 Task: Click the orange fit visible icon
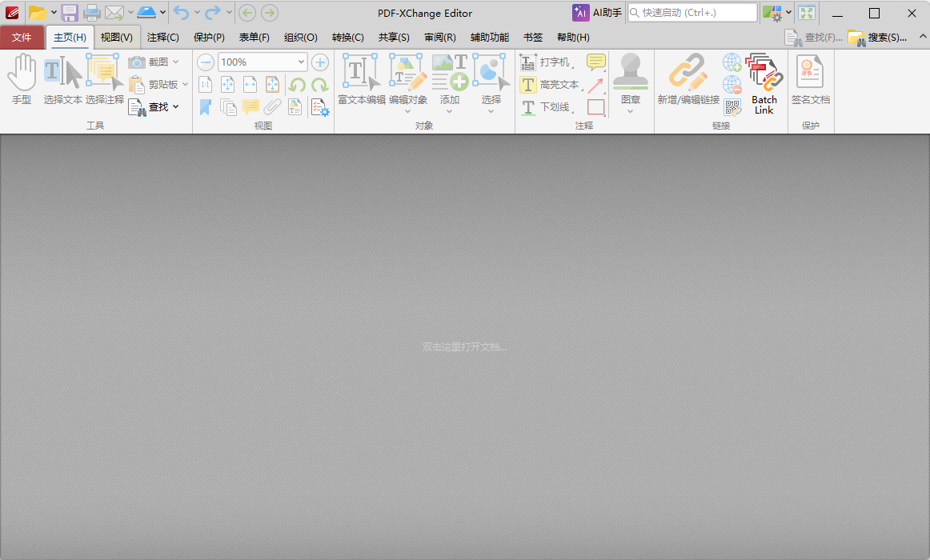pyautogui.click(x=272, y=85)
